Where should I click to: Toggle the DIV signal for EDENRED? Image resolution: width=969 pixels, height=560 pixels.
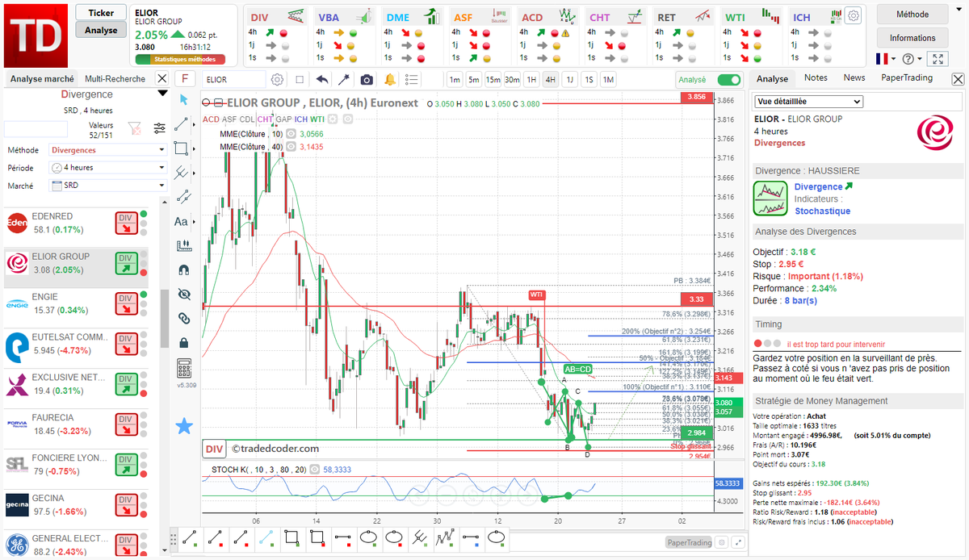click(x=126, y=224)
